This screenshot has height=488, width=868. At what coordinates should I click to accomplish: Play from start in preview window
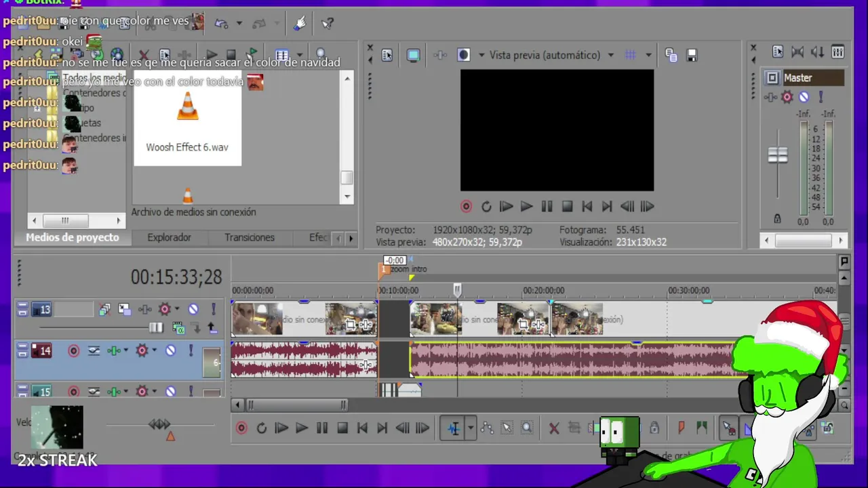pyautogui.click(x=506, y=207)
